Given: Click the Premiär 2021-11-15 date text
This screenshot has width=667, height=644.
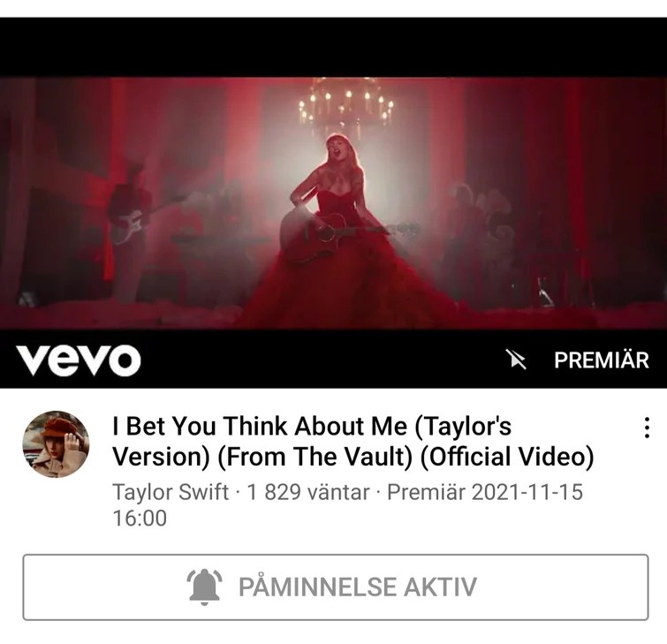Looking at the screenshot, I should point(485,492).
